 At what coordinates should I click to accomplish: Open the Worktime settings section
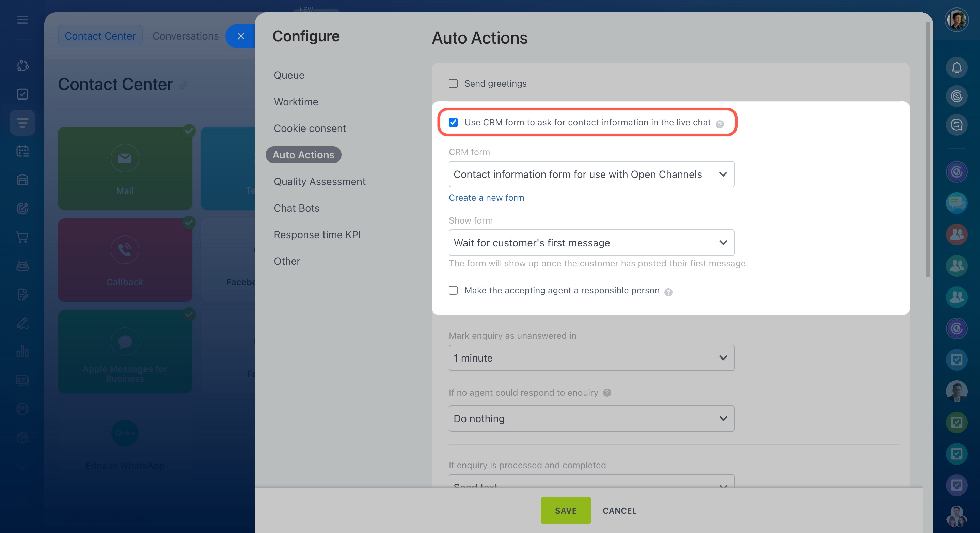[x=296, y=102]
